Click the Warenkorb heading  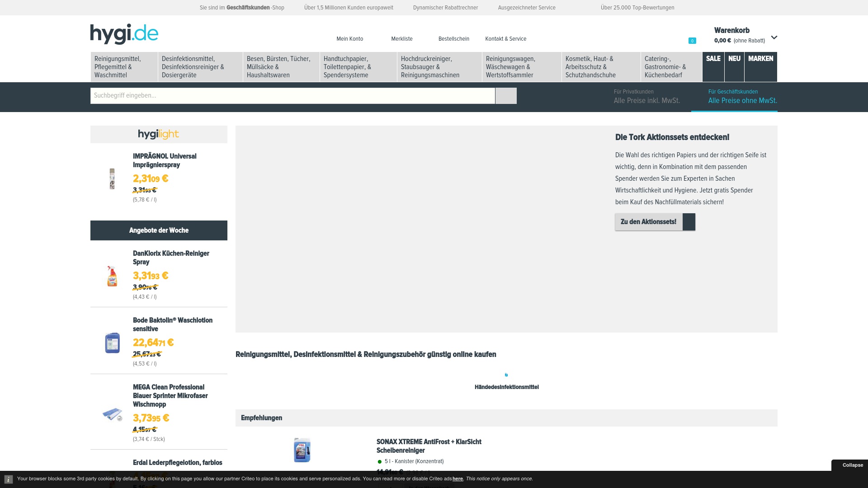pyautogui.click(x=732, y=31)
